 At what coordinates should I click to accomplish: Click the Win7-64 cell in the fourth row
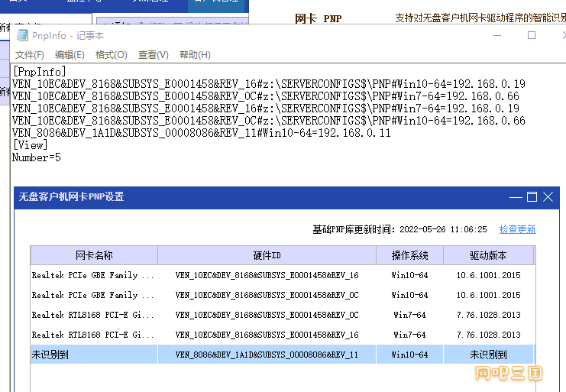pos(409,335)
